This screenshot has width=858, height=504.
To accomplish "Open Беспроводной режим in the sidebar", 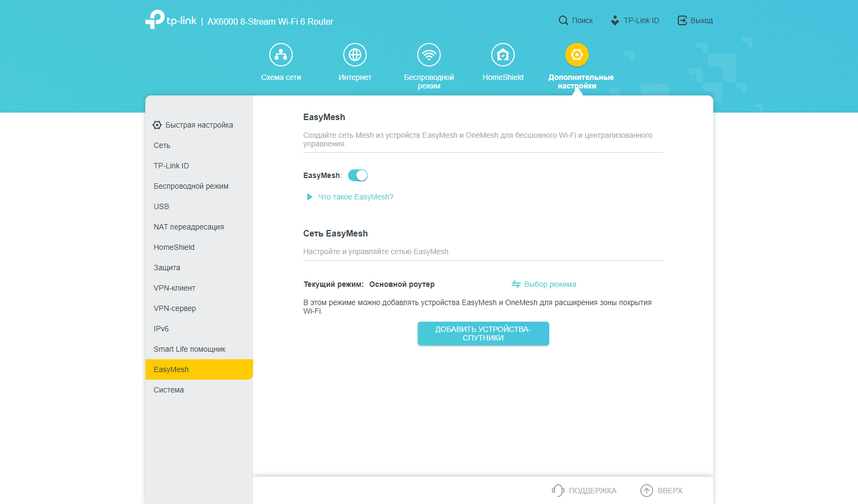I will 199,186.
